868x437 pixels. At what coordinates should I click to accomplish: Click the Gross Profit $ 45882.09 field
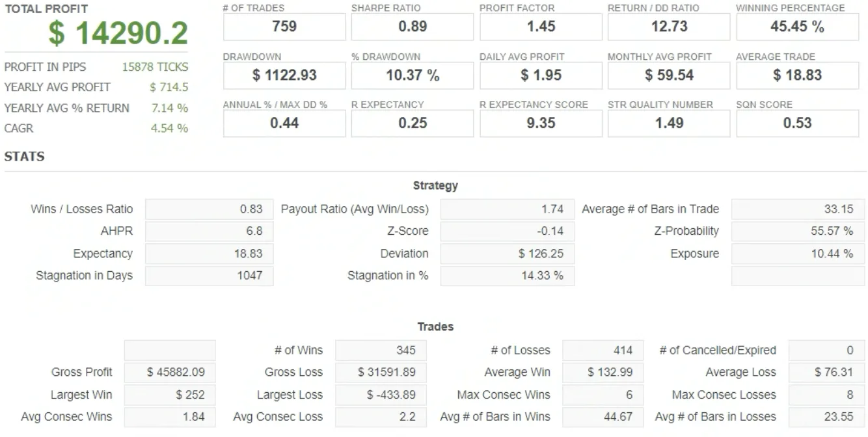(170, 373)
